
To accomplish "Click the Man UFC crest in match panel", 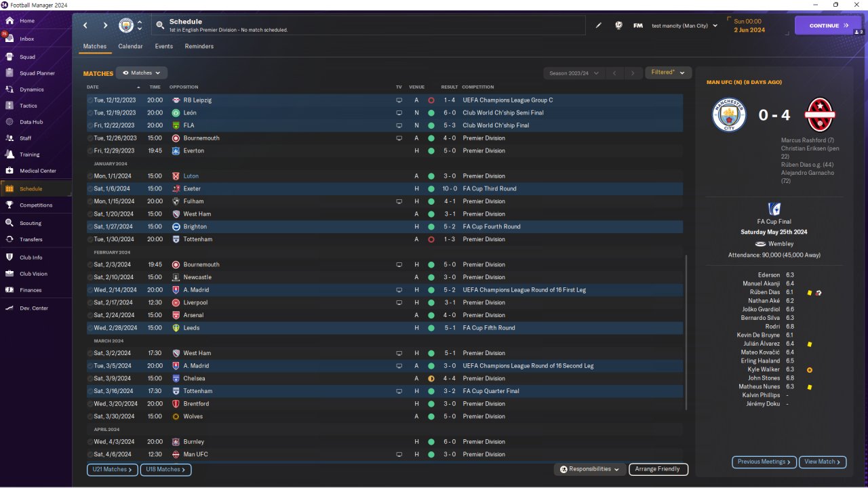I will 819,115.
